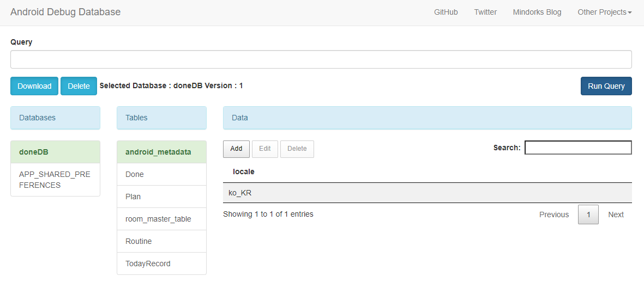Open the room_master_table table
The width and height of the screenshot is (644, 288).
point(161,219)
